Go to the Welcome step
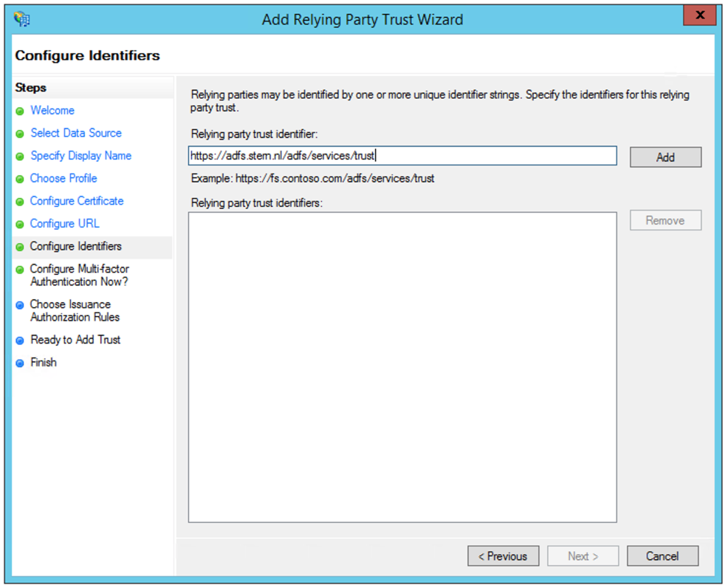728x588 pixels. [x=52, y=111]
